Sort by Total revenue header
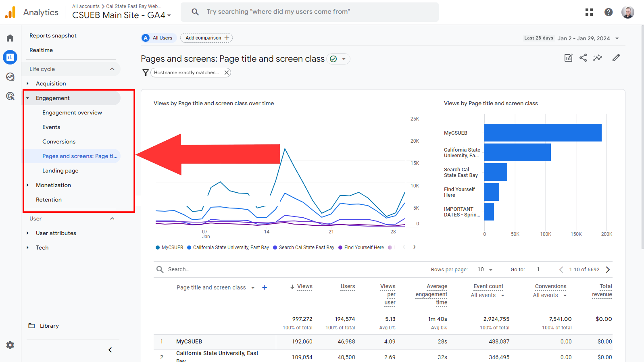This screenshot has height=362, width=644. pyautogui.click(x=602, y=290)
